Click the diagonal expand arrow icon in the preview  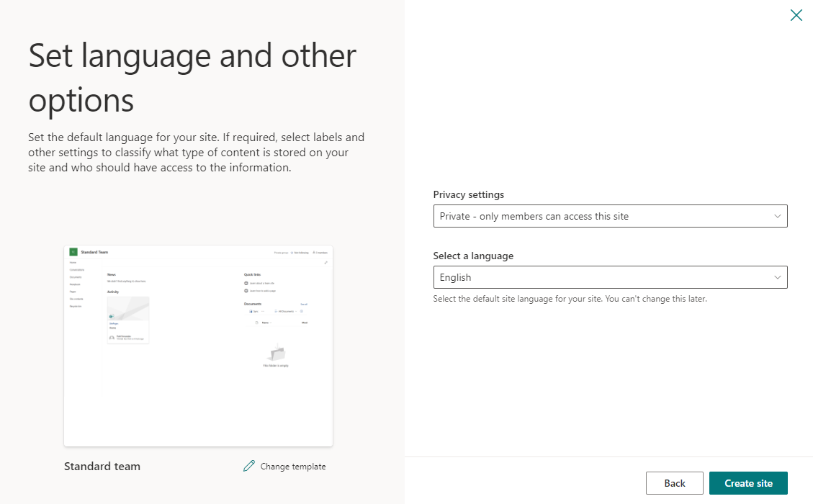click(x=325, y=261)
